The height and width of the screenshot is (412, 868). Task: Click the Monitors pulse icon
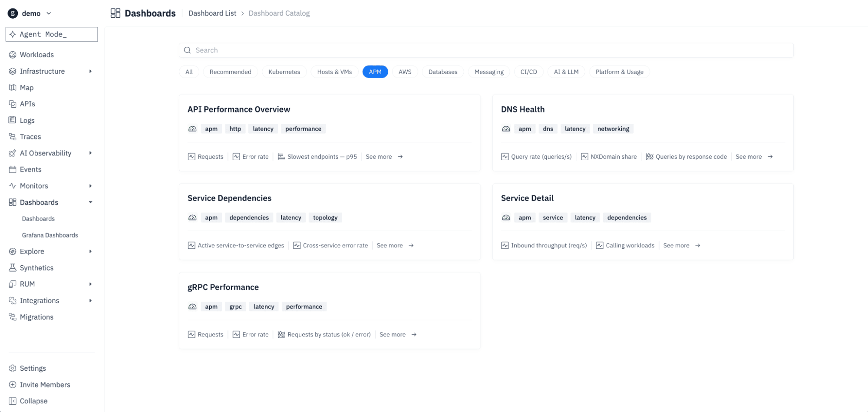click(x=13, y=186)
